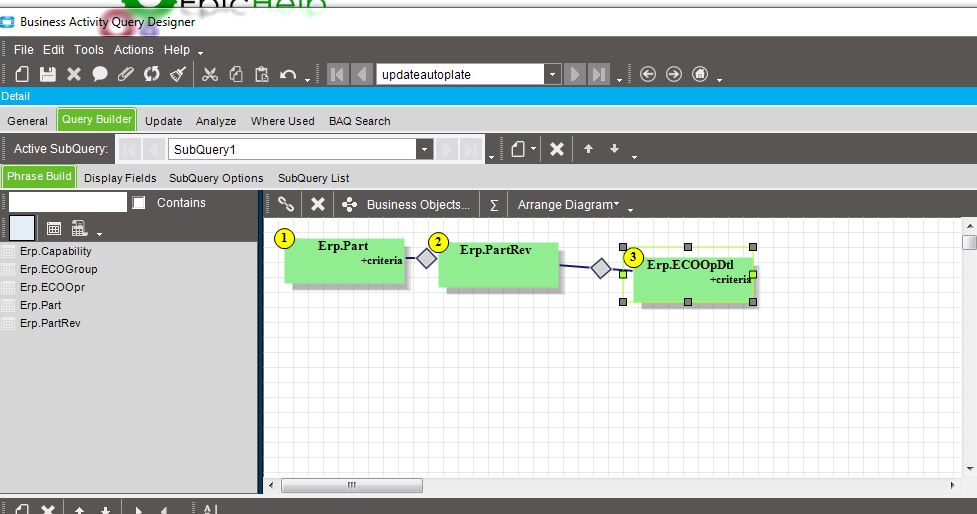Save the query using floppy disk icon
The image size is (977, 514).
point(48,74)
